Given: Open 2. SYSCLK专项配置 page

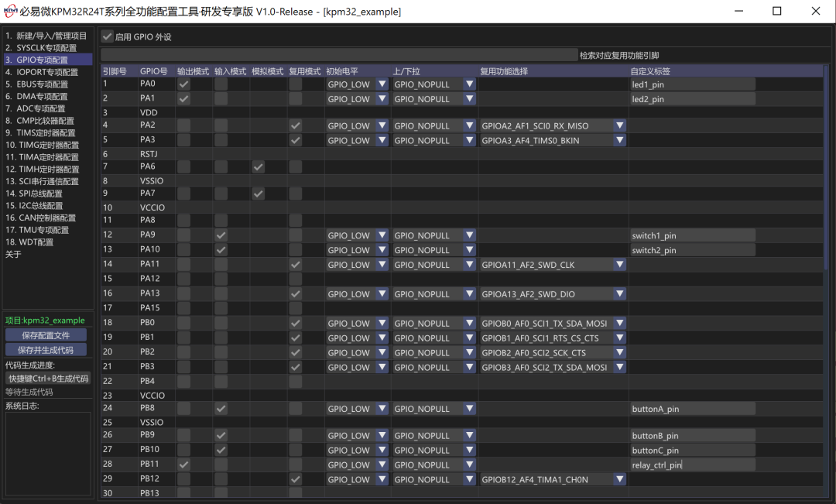Looking at the screenshot, I should 47,48.
